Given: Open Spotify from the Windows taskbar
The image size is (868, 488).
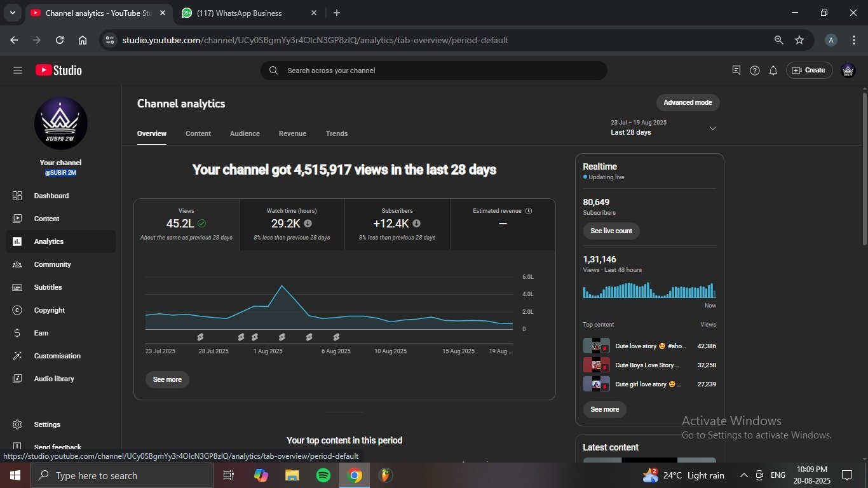Looking at the screenshot, I should click(x=323, y=475).
